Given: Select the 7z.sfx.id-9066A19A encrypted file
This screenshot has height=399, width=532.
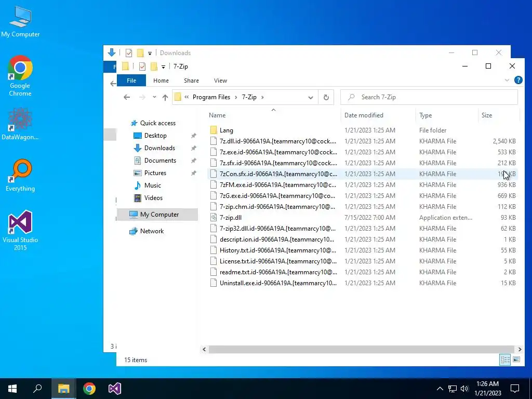Looking at the screenshot, I should point(362,163).
